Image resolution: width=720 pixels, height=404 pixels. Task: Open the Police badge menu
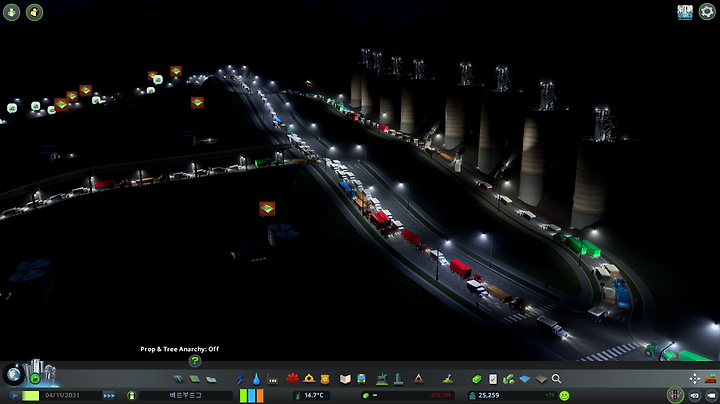pos(325,379)
